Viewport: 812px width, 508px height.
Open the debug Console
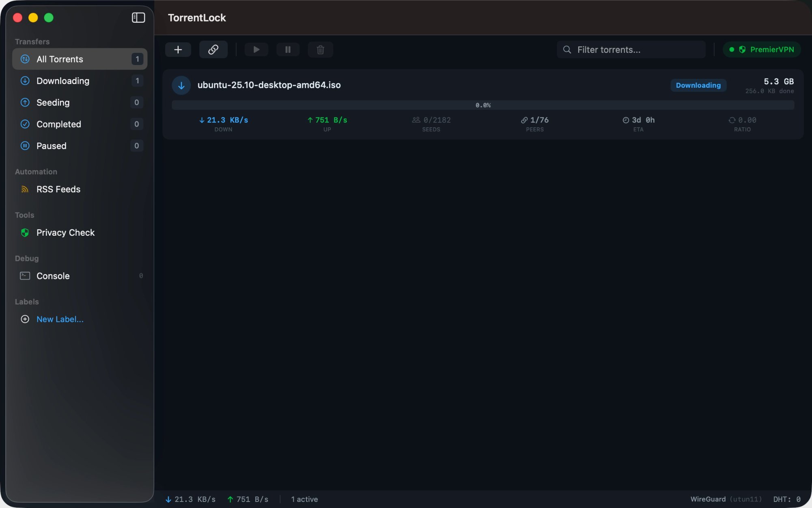[x=53, y=276]
